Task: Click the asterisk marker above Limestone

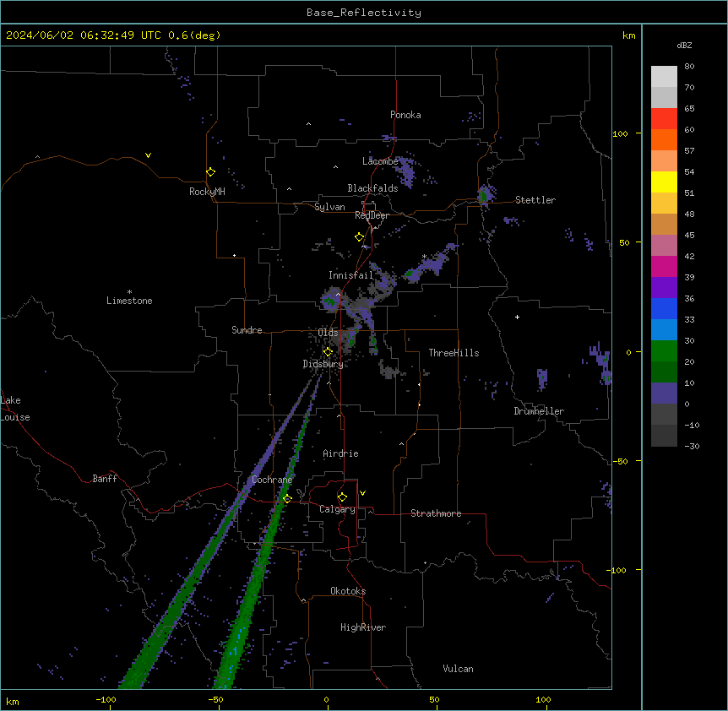Action: click(129, 292)
